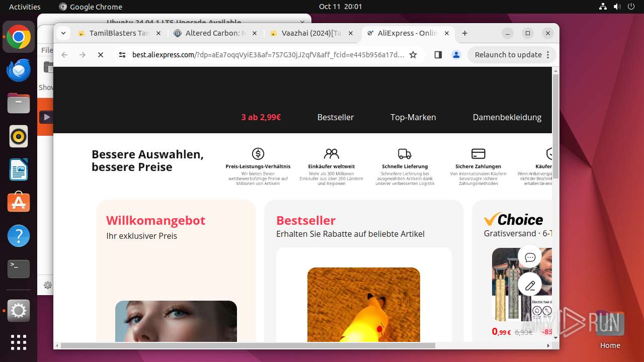
Task: Open Ubuntu Software App Center
Action: click(19, 203)
